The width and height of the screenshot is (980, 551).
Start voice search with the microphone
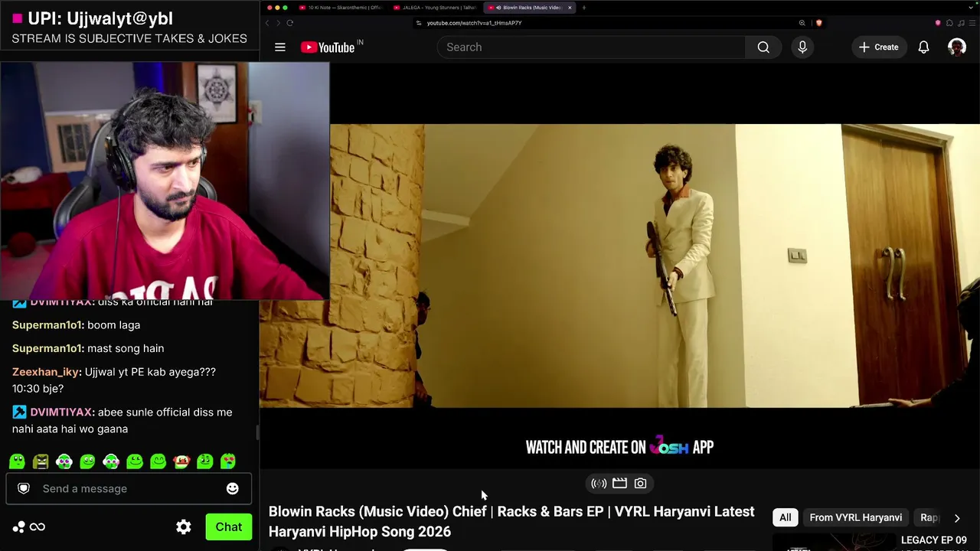(802, 47)
